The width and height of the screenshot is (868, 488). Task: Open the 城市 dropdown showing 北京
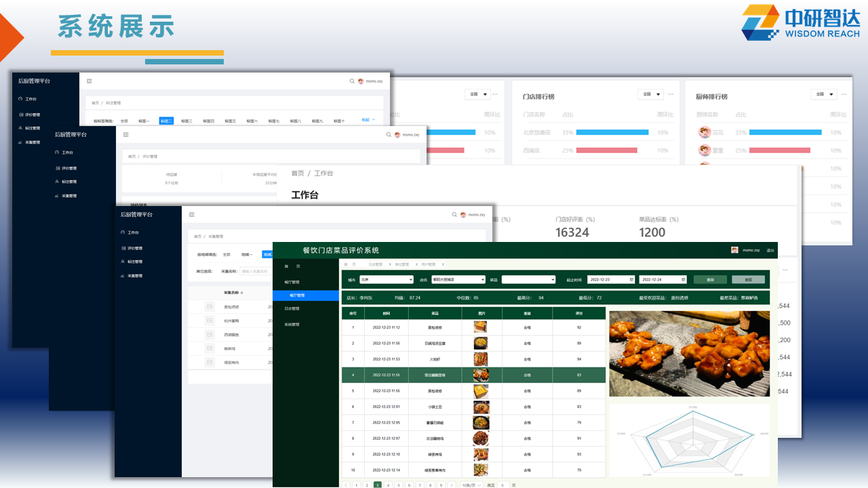(386, 279)
